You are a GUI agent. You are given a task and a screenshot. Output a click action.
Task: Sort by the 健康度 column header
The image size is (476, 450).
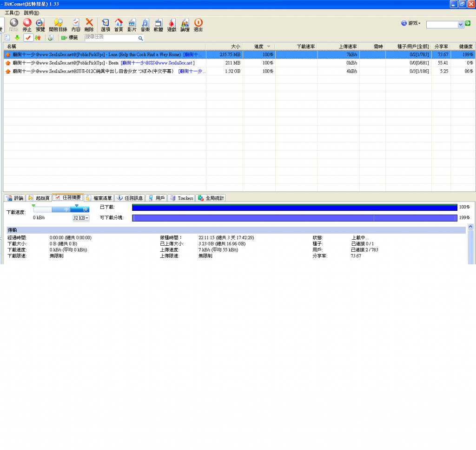tap(463, 47)
